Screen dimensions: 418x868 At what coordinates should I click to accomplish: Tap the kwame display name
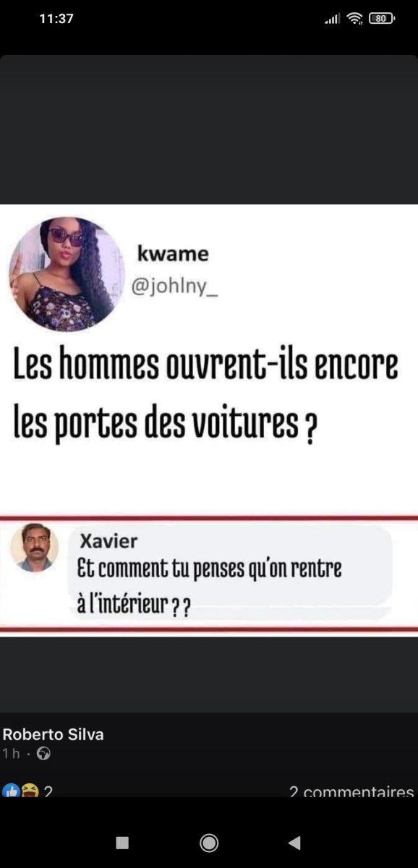pyautogui.click(x=173, y=254)
